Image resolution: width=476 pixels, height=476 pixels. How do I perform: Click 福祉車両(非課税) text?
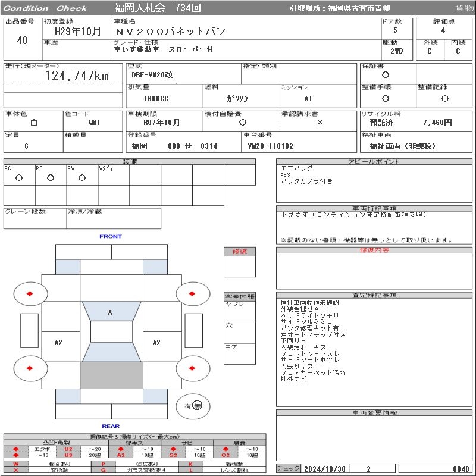coord(403,146)
